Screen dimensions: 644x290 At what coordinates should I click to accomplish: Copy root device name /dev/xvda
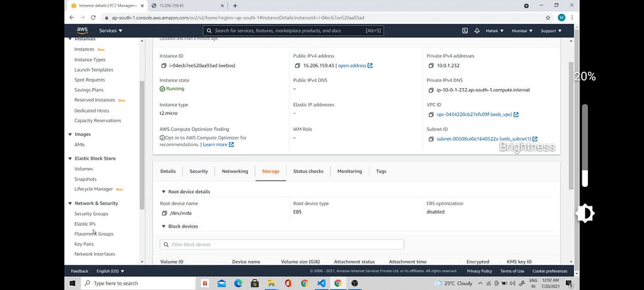click(164, 213)
